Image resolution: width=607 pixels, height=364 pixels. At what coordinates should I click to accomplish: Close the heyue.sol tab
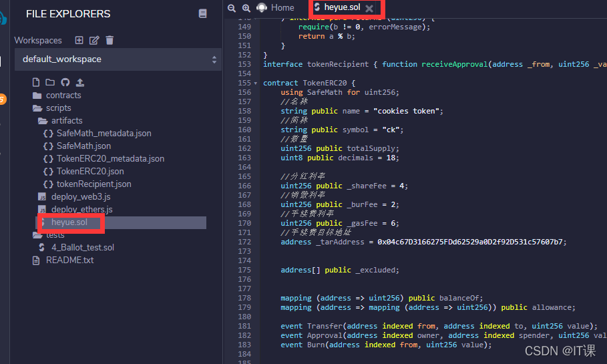[369, 8]
